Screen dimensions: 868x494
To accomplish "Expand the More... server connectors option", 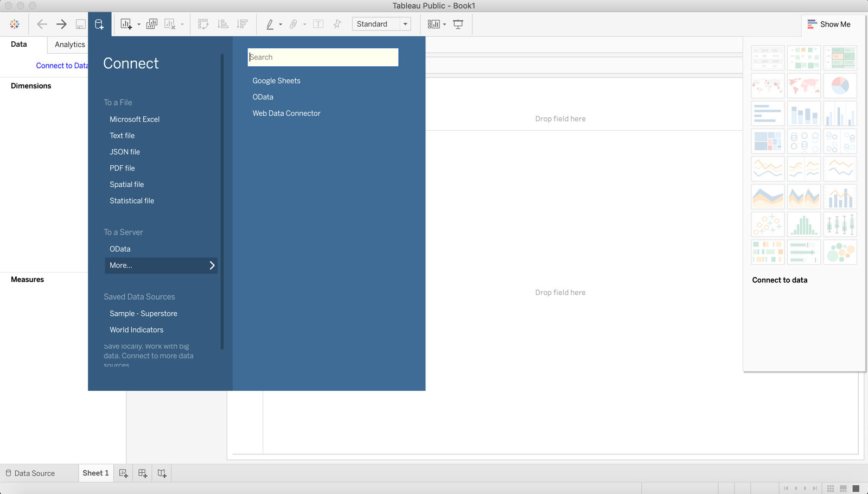I will (x=161, y=265).
